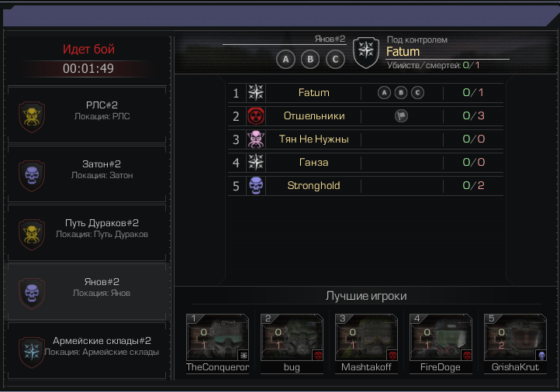
Task: Click capture point C in Янов#2 header
Action: pos(335,59)
